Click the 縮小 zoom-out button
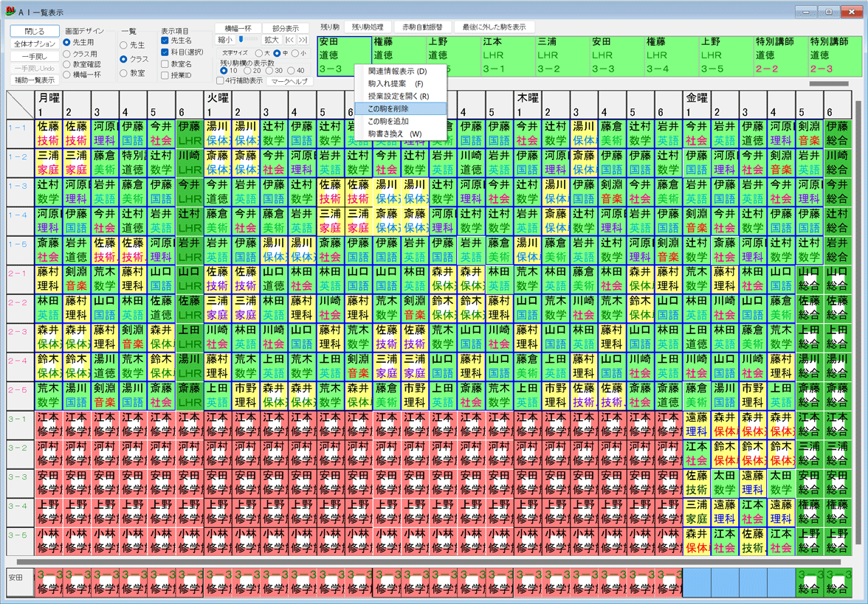This screenshot has width=868, height=604. [x=225, y=41]
